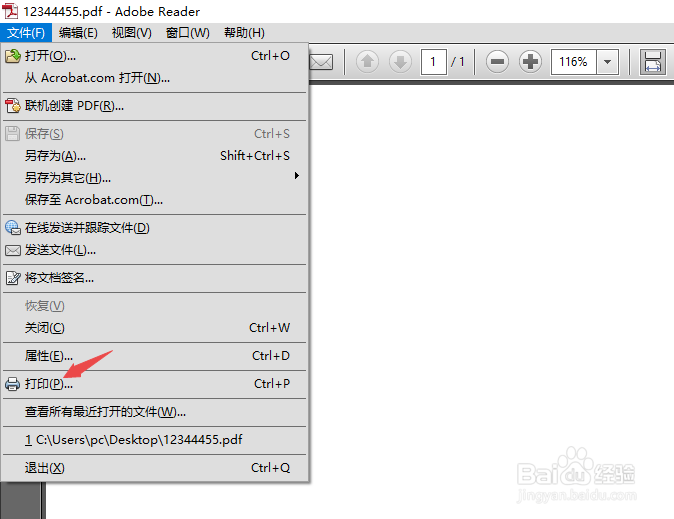Image resolution: width=674 pixels, height=519 pixels.
Task: Choose 打开(O)... from the File menu
Action: pyautogui.click(x=155, y=56)
